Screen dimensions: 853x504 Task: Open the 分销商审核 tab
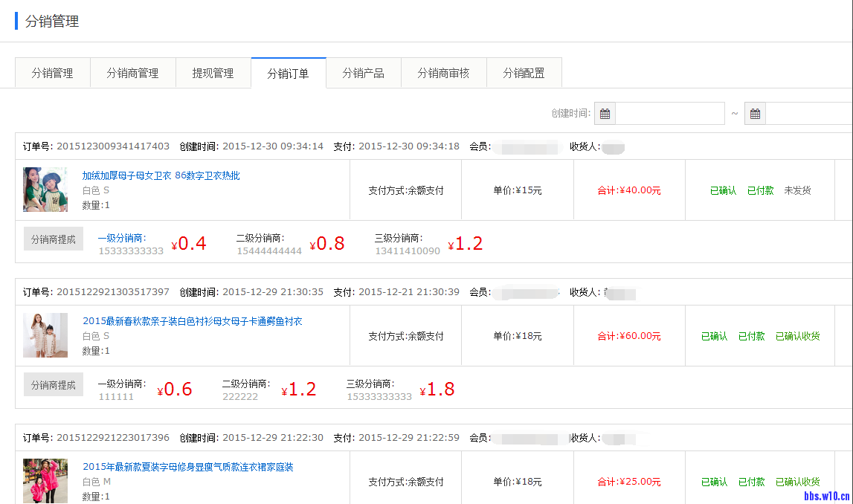tap(443, 73)
